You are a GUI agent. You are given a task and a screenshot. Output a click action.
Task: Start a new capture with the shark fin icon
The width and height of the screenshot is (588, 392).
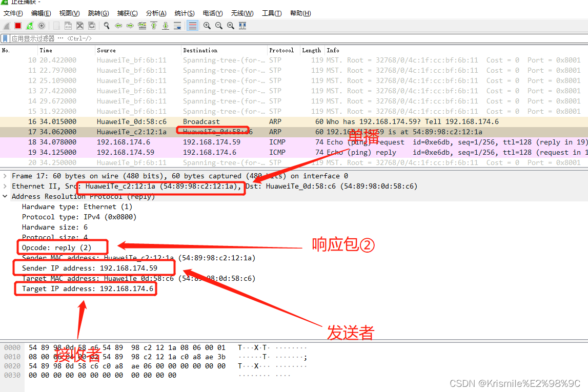tap(6, 25)
